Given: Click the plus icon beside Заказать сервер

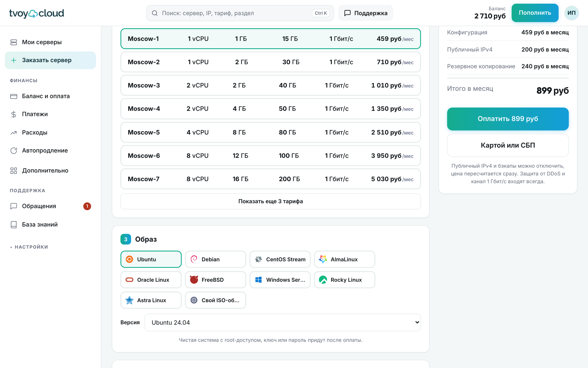Looking at the screenshot, I should point(14,60).
